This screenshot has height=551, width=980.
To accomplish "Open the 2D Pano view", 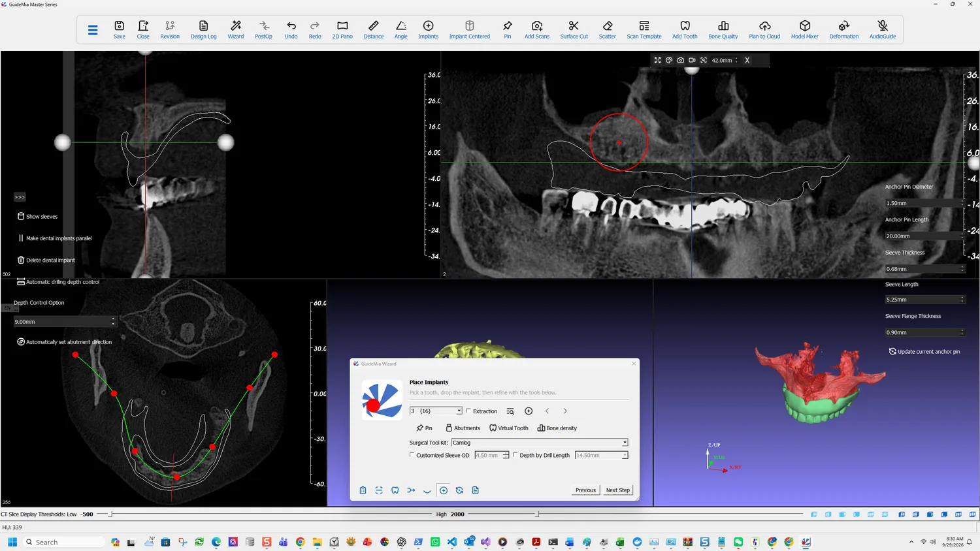I will pos(342,29).
